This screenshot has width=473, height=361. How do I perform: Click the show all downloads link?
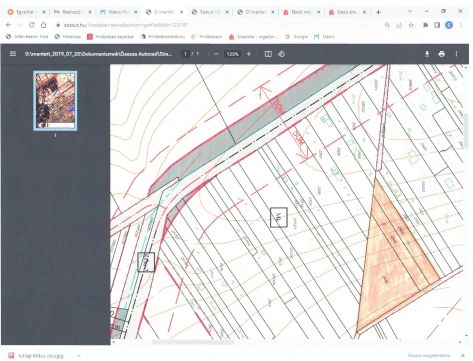[429, 355]
